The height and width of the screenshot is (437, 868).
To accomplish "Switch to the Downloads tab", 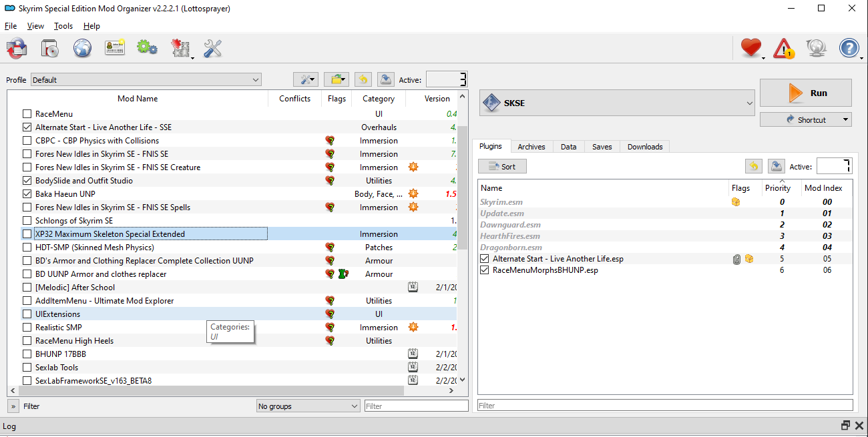I will pyautogui.click(x=645, y=147).
